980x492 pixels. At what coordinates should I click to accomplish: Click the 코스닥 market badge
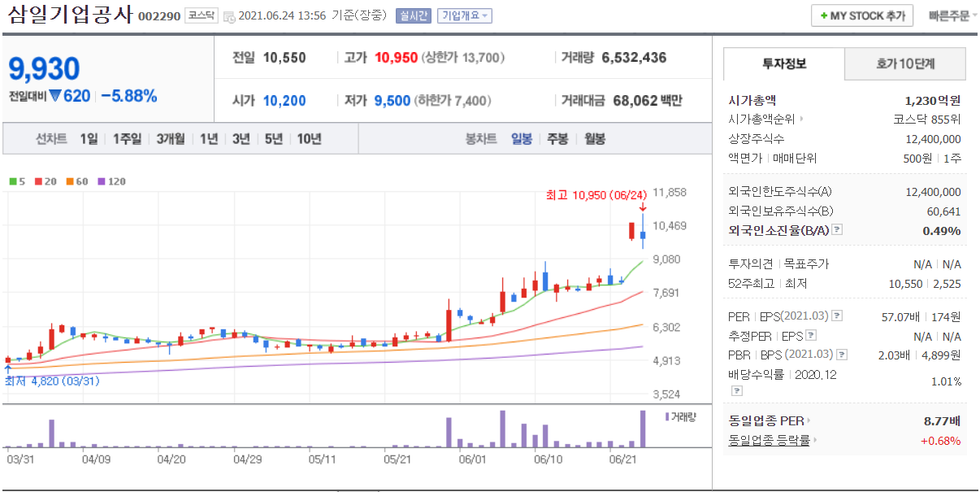tap(200, 15)
